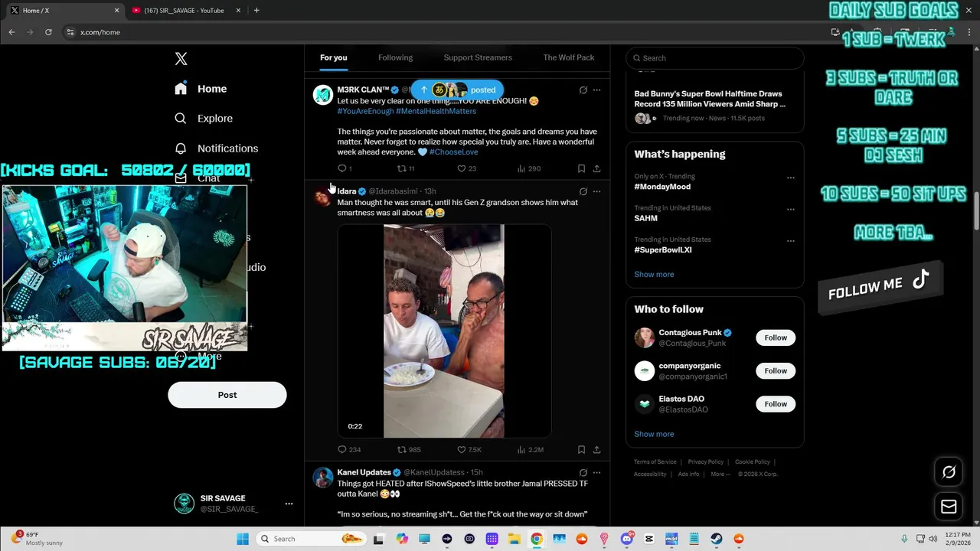
Task: Open Discord from the taskbar
Action: point(627,539)
